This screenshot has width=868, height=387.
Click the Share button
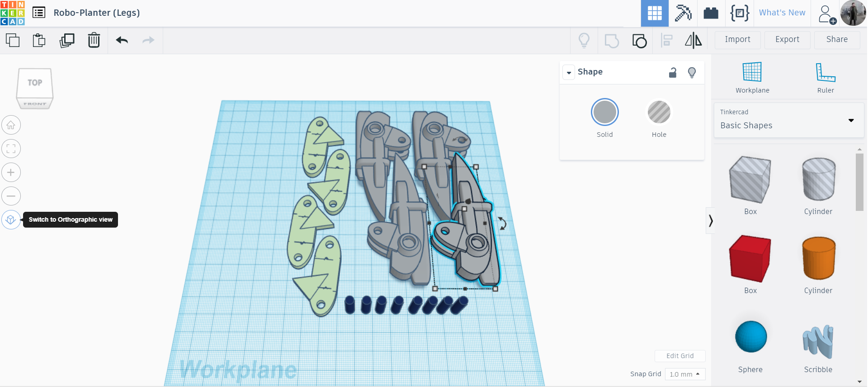click(837, 40)
